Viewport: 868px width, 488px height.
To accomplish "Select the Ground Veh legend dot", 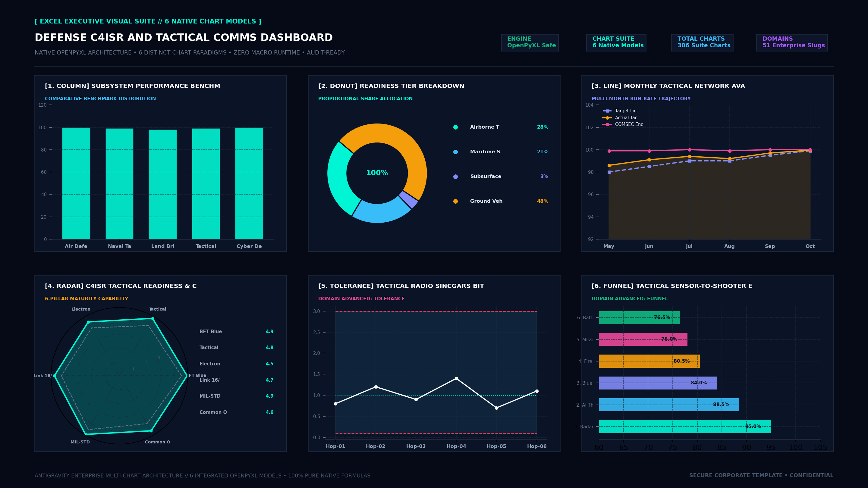I will [456, 202].
